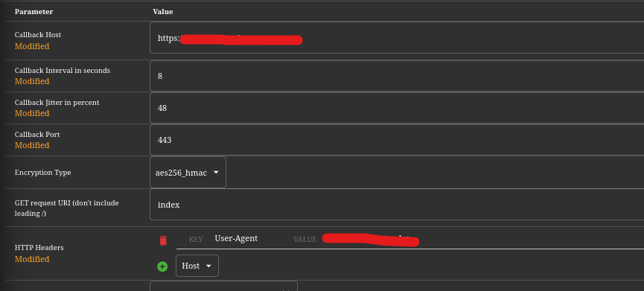Add a new header with green plus icon
The image size is (644, 291).
pos(162,266)
